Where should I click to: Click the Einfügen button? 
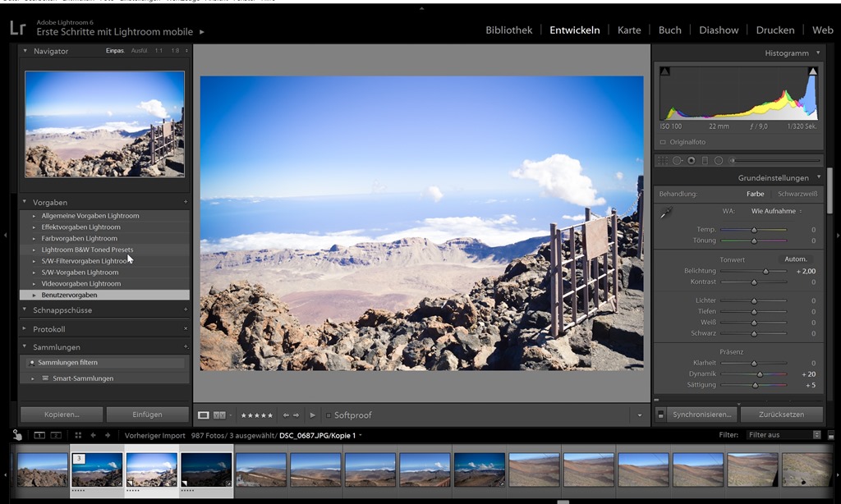coord(147,415)
